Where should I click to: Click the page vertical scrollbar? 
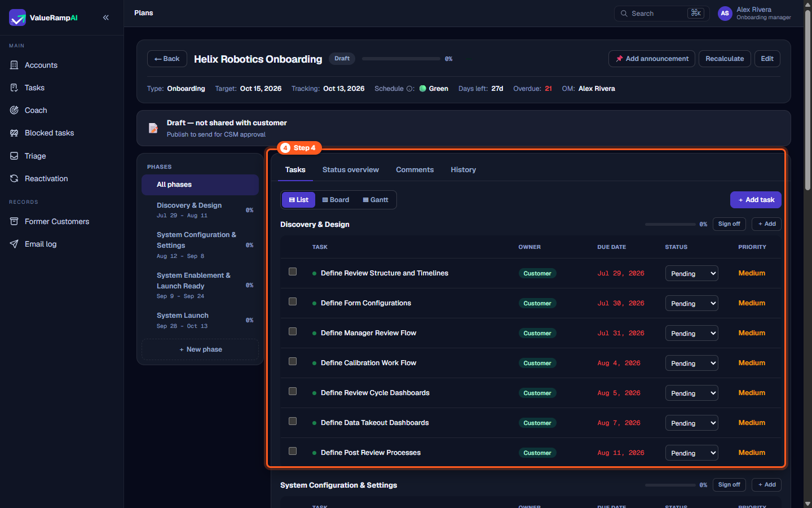807,100
